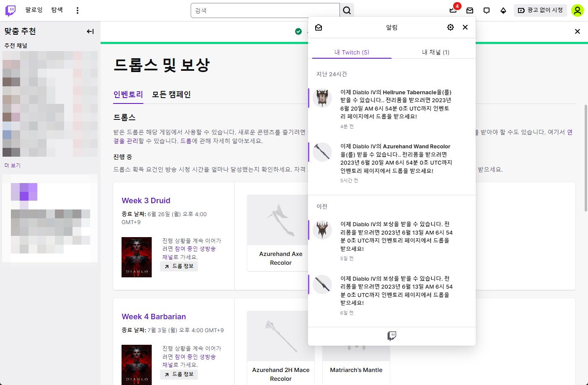Follow the 참여 중인 생방송 link under Week 3 Druid
Image resolution: width=588 pixels, height=385 pixels.
(x=195, y=249)
